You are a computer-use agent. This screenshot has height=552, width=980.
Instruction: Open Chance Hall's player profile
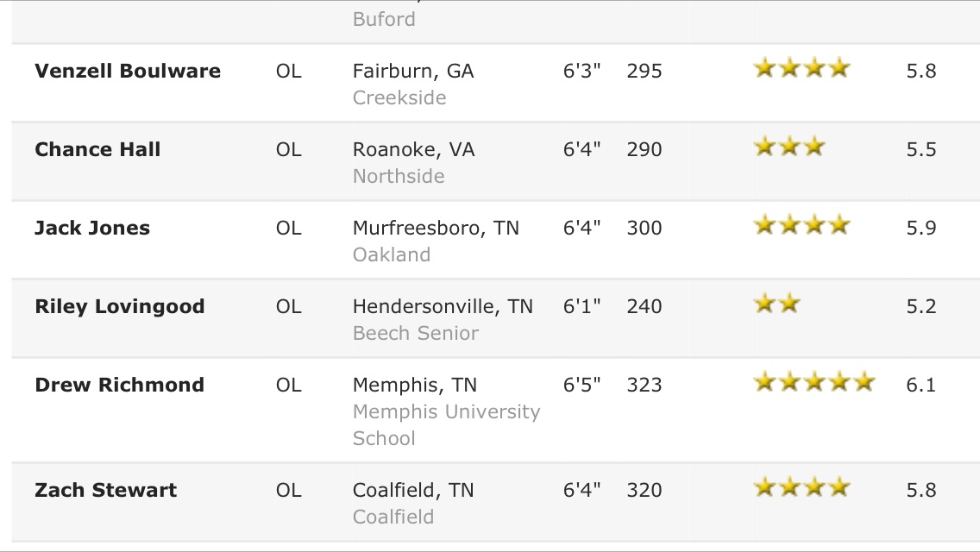[97, 149]
